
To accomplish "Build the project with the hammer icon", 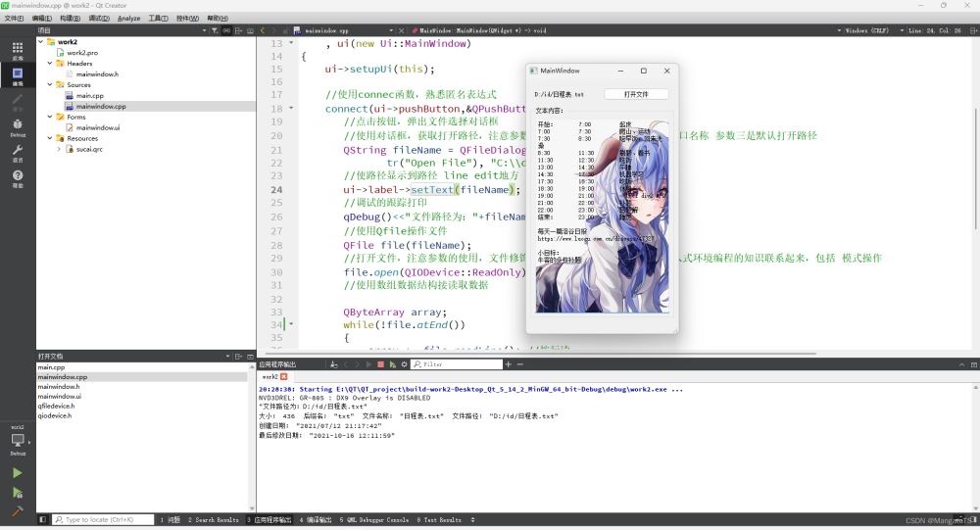I will pyautogui.click(x=18, y=511).
